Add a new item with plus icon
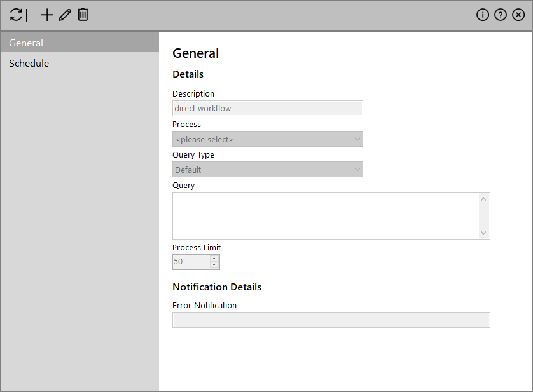The width and height of the screenshot is (533, 392). coord(47,15)
